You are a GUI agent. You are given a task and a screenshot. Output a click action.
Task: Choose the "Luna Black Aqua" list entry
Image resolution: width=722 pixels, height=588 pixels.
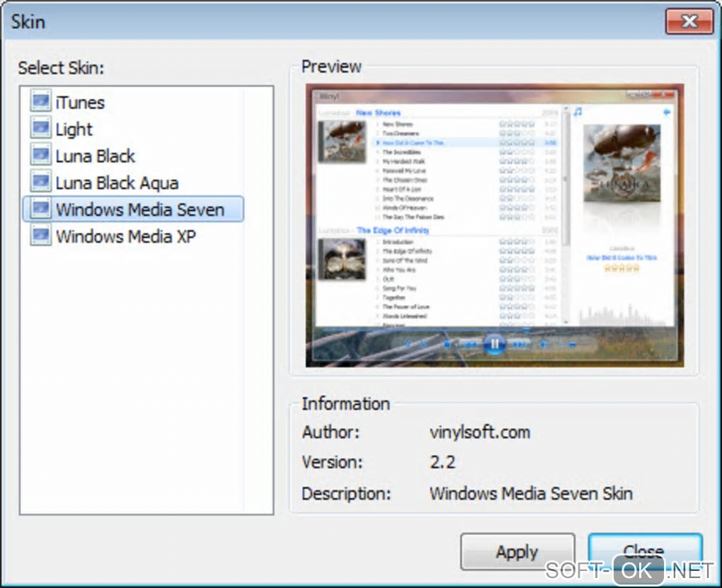click(117, 183)
